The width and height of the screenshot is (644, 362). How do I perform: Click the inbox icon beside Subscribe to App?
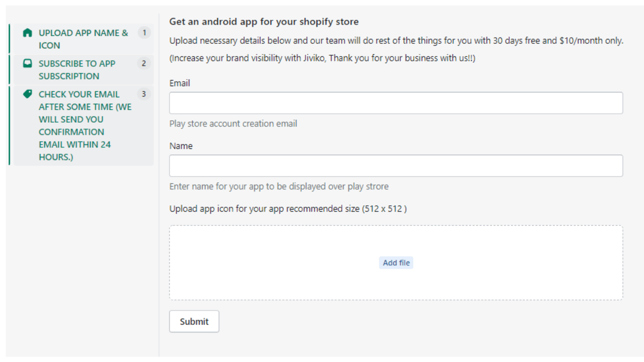tap(27, 64)
